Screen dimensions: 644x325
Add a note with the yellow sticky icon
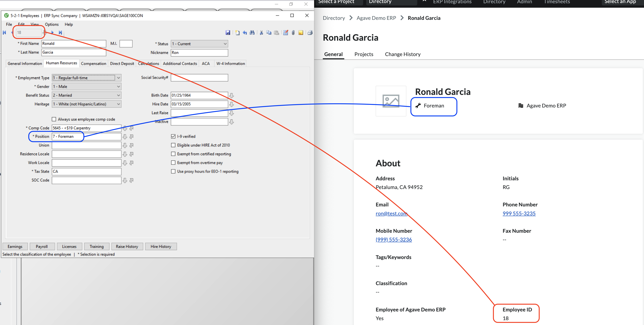click(x=301, y=32)
